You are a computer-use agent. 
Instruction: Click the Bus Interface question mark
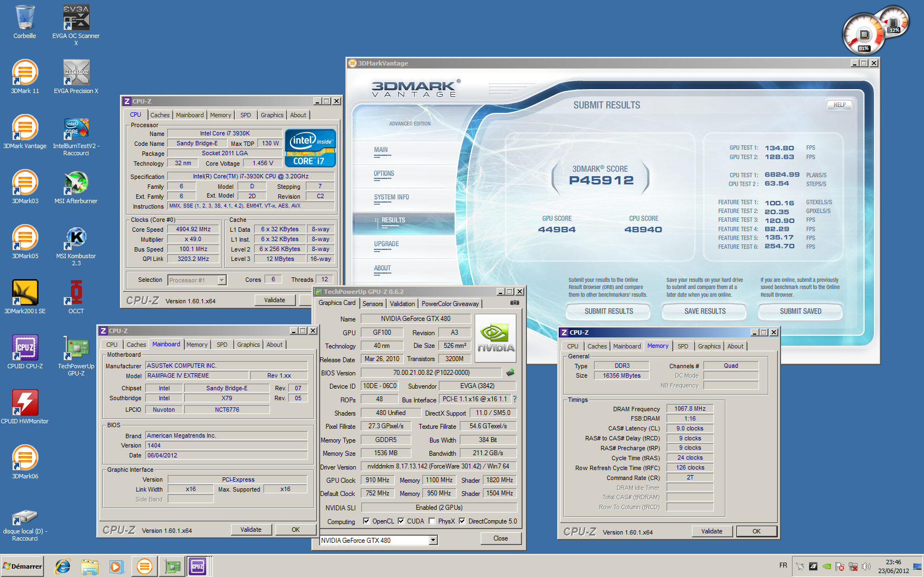(515, 399)
